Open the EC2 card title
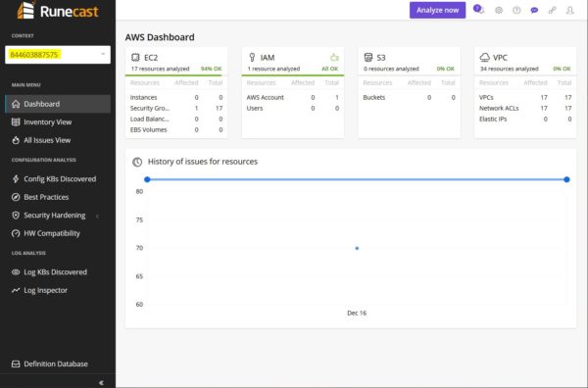This screenshot has width=588, height=388. (x=151, y=58)
